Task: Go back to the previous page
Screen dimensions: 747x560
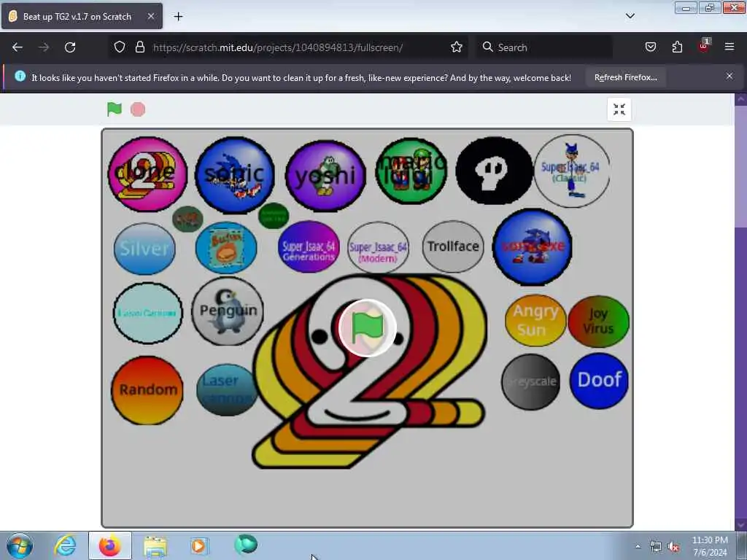Action: (x=18, y=47)
